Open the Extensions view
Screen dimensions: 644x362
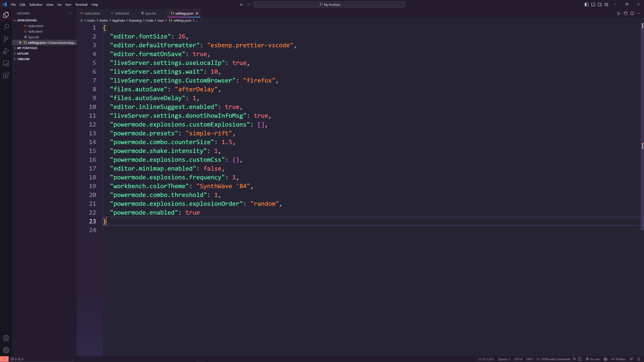6,75
